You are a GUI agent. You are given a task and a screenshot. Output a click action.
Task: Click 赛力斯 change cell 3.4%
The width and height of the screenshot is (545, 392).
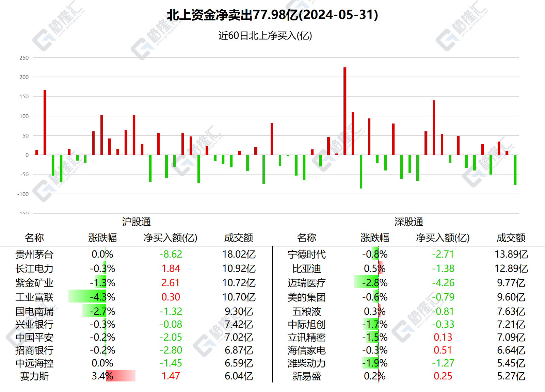102,376
